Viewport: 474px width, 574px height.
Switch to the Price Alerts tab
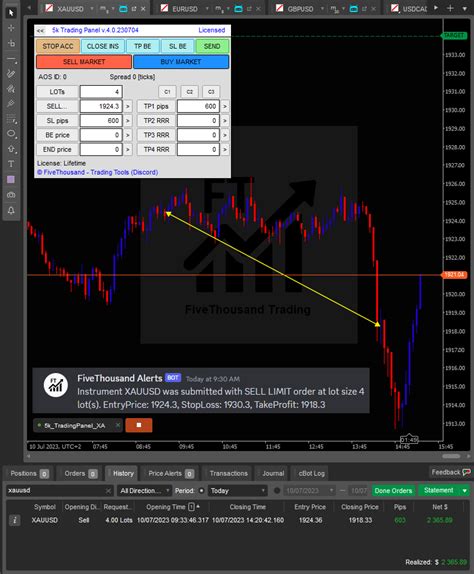point(171,473)
